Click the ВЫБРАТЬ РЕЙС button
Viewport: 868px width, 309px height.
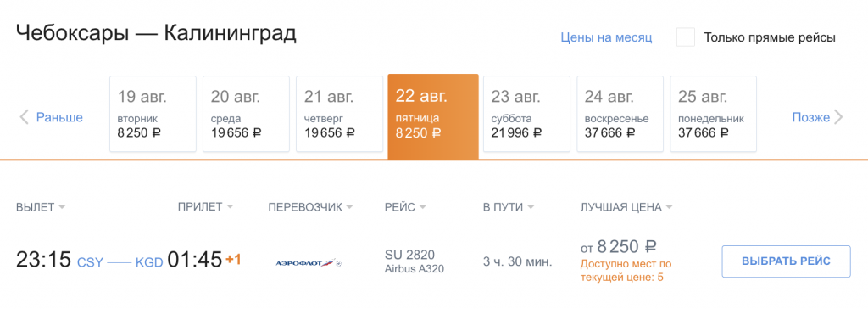click(x=786, y=261)
